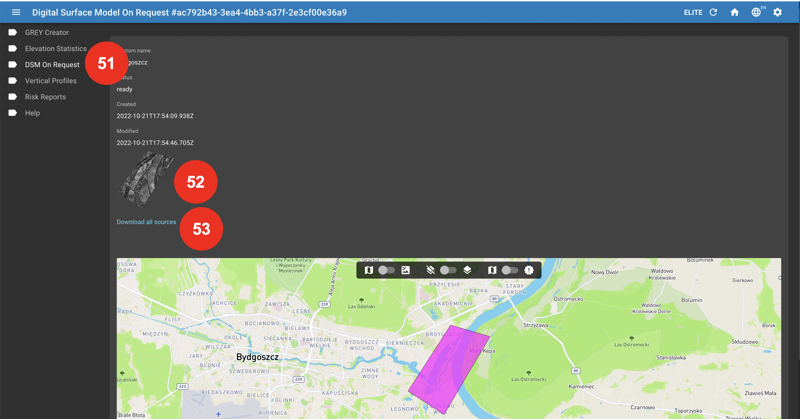Click the image icon in map toolbar

[406, 270]
